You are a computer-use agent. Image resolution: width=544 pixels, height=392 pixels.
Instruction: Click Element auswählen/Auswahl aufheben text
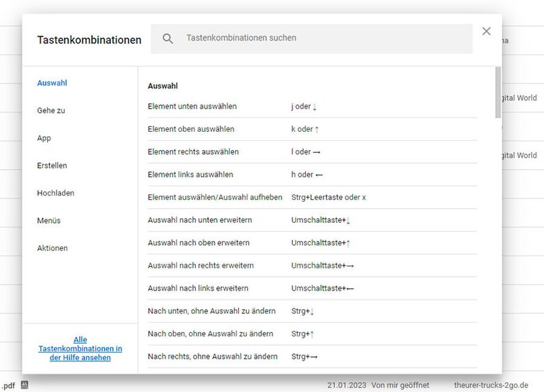(215, 197)
